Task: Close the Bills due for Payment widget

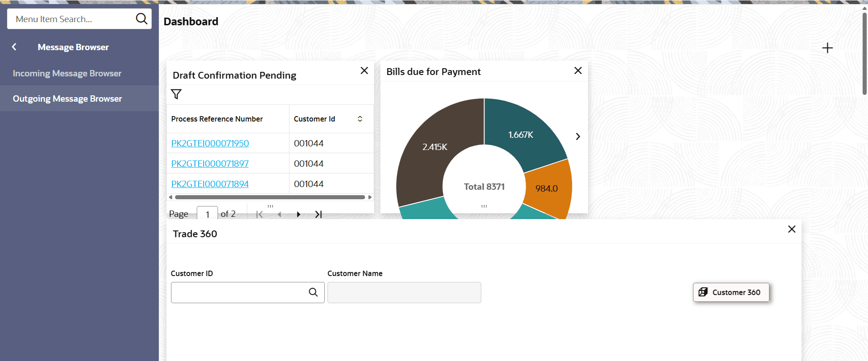Action: (578, 70)
